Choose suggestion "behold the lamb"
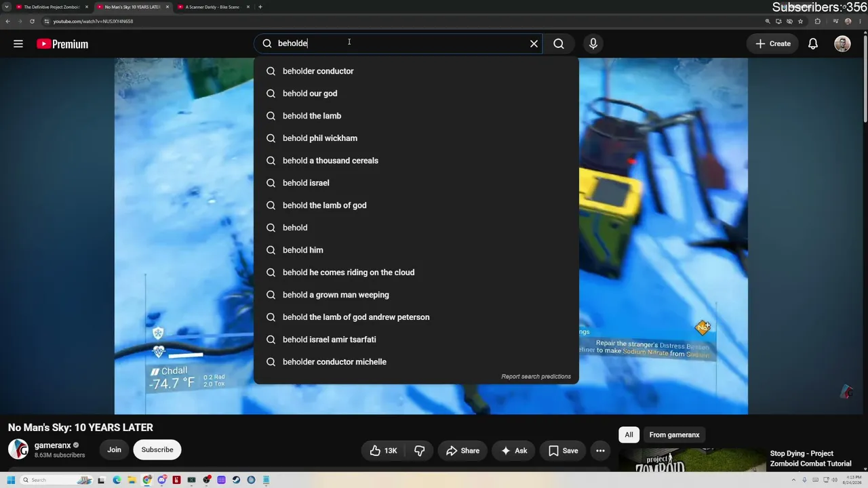The image size is (868, 488). click(416, 116)
